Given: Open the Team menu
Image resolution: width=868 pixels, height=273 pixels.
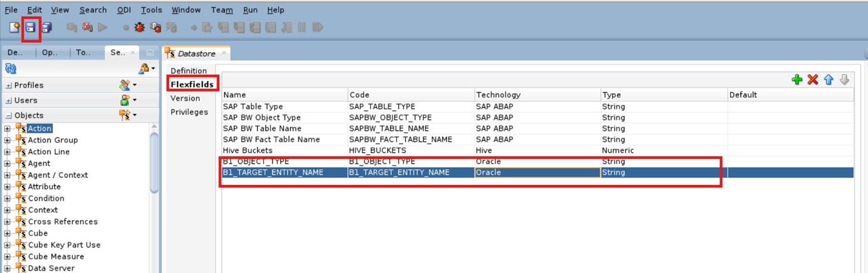Looking at the screenshot, I should click(222, 10).
